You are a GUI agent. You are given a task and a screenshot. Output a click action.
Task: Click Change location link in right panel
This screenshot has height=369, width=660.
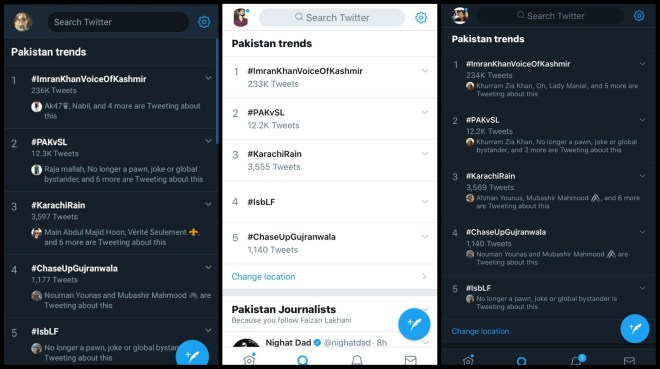[480, 331]
